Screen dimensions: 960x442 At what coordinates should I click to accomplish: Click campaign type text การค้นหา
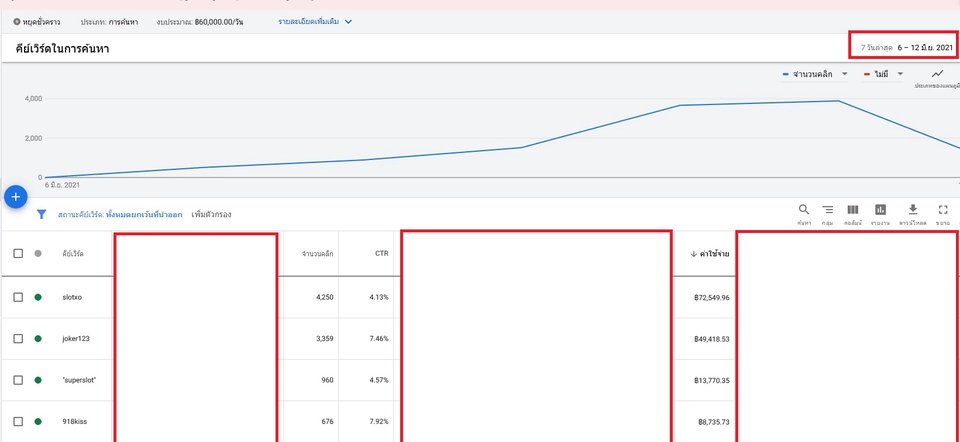point(123,22)
